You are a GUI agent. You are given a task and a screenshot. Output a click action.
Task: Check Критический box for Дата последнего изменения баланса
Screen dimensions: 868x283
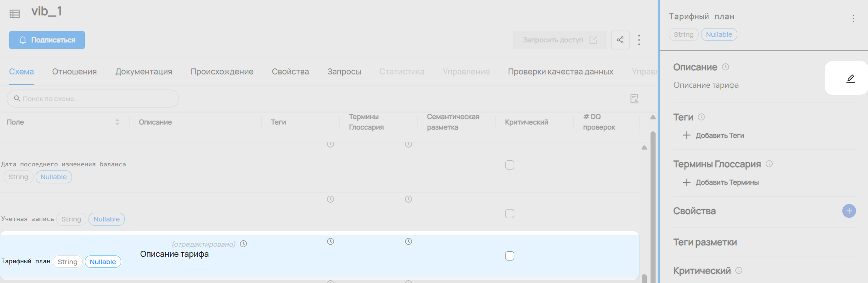coord(510,165)
